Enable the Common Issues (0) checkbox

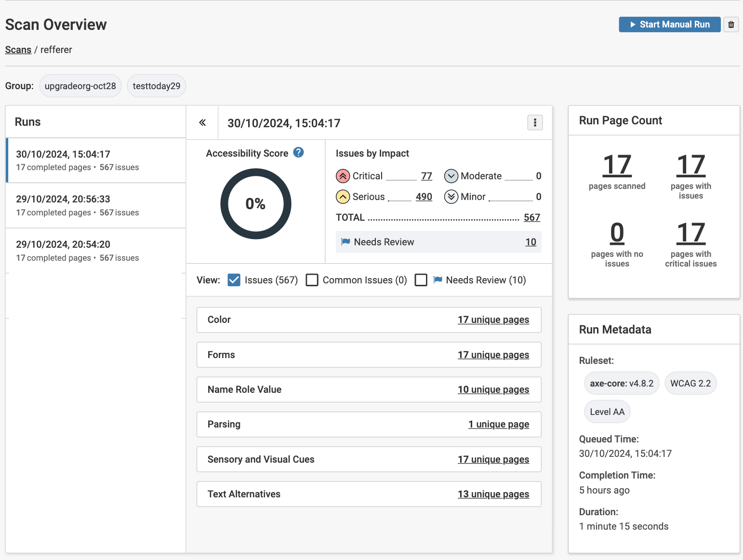tap(312, 280)
